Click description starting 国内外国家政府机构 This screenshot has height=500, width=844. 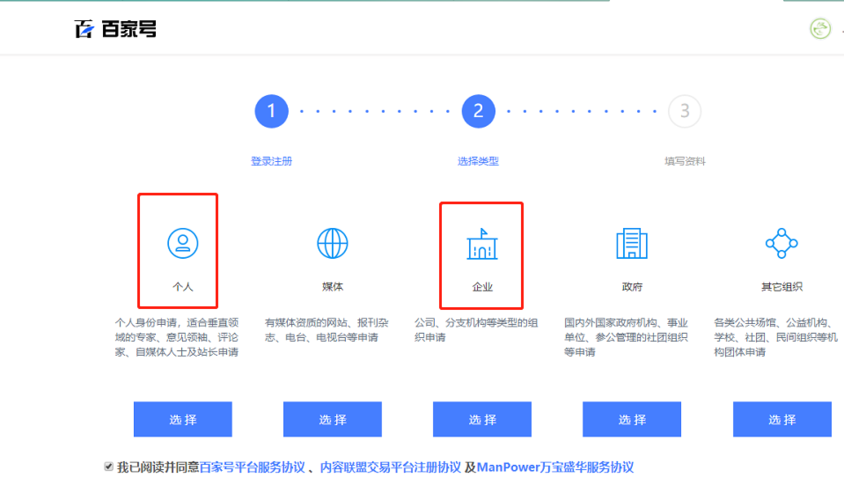tap(626, 337)
